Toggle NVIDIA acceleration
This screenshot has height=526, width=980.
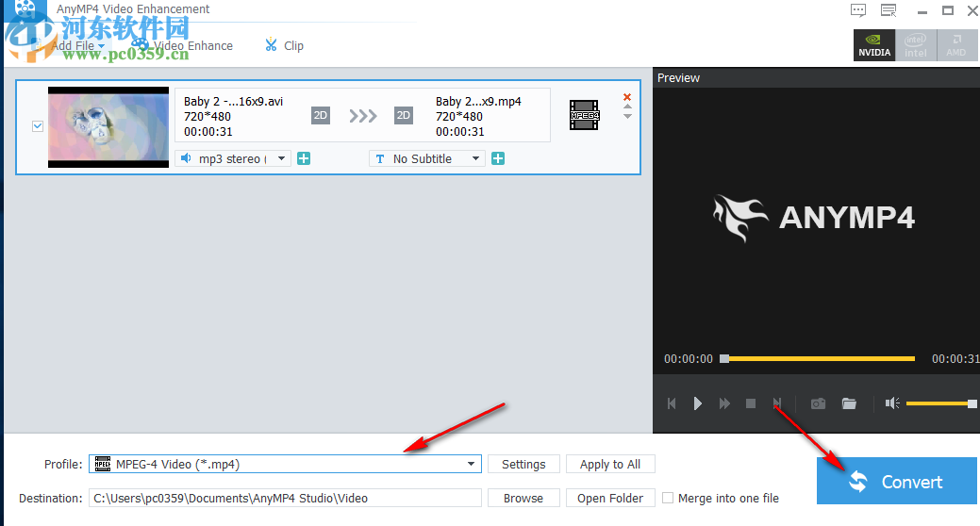point(873,45)
